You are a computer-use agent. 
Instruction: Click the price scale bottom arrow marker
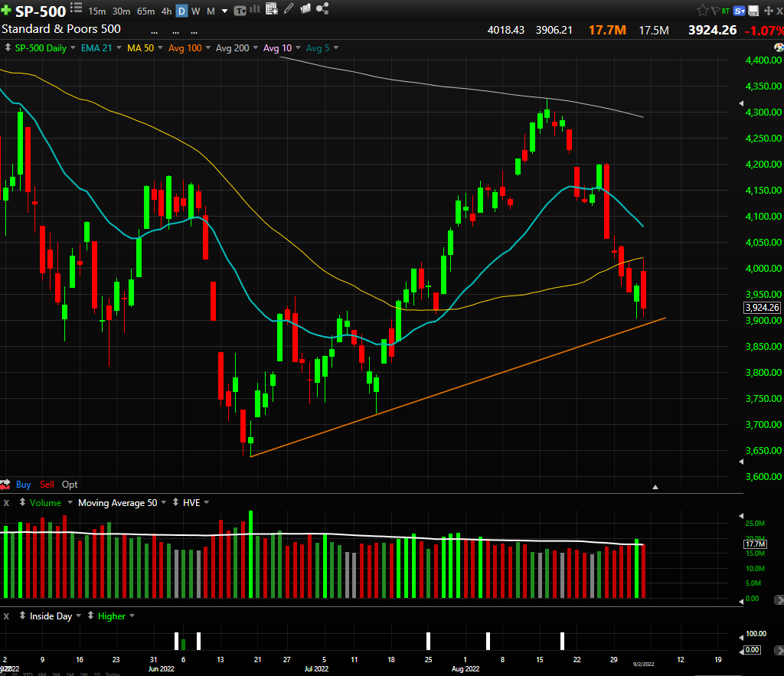(741, 462)
